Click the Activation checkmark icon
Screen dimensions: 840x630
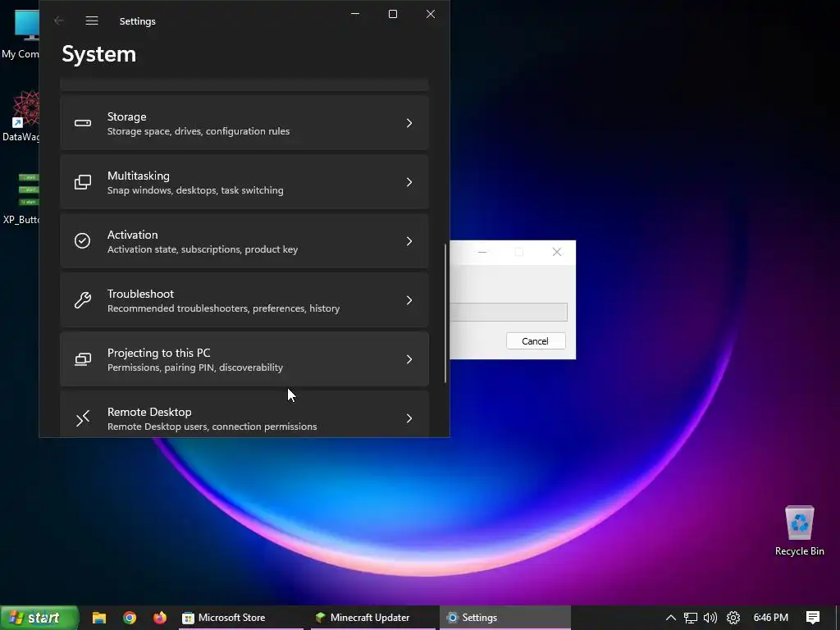[x=83, y=241]
